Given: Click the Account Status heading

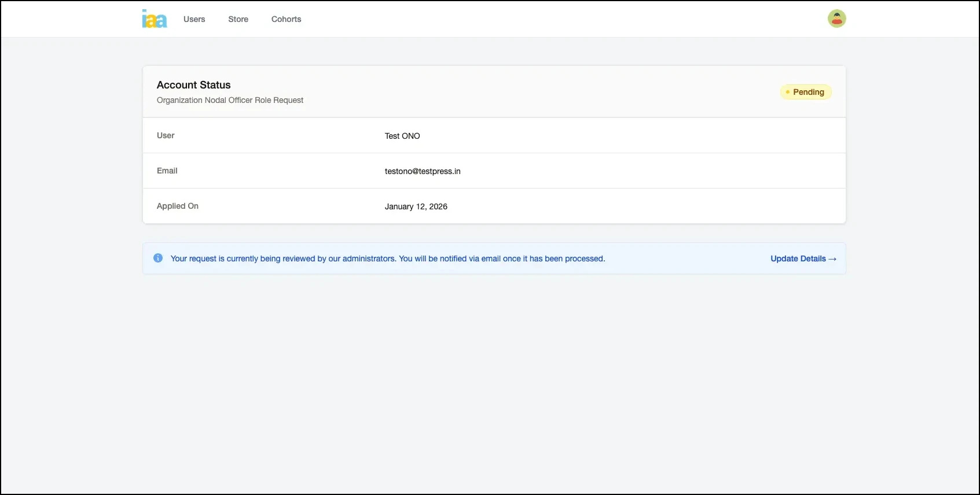Looking at the screenshot, I should click(x=193, y=85).
